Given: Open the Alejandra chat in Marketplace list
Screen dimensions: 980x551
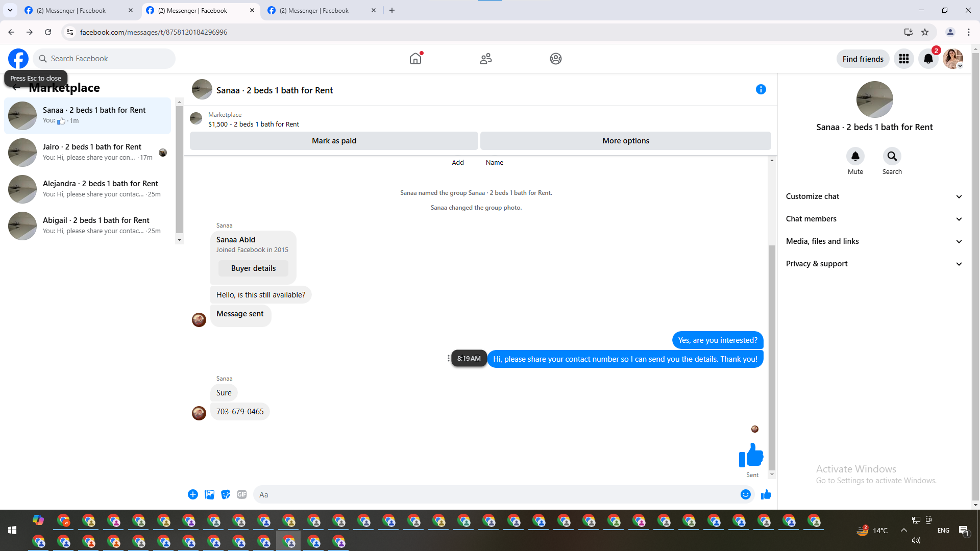Looking at the screenshot, I should coord(88,189).
